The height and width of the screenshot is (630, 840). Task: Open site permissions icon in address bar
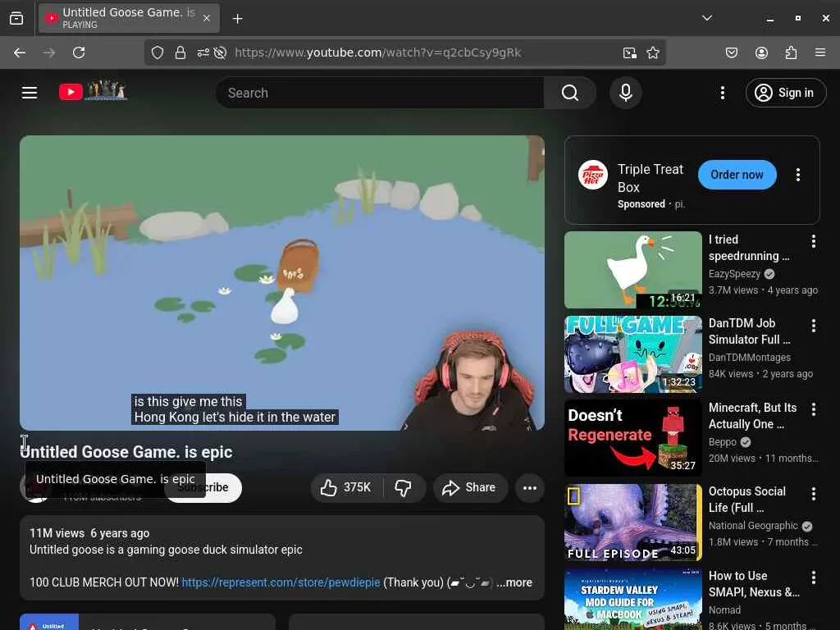pos(203,52)
